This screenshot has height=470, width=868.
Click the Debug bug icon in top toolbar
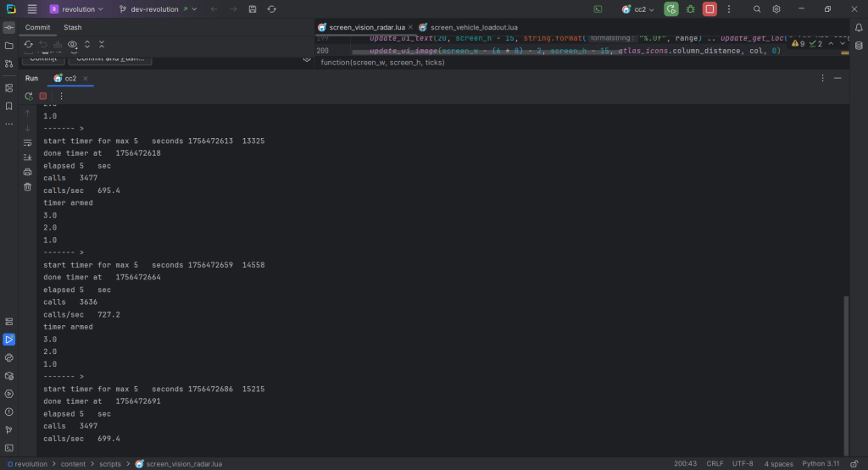point(691,9)
